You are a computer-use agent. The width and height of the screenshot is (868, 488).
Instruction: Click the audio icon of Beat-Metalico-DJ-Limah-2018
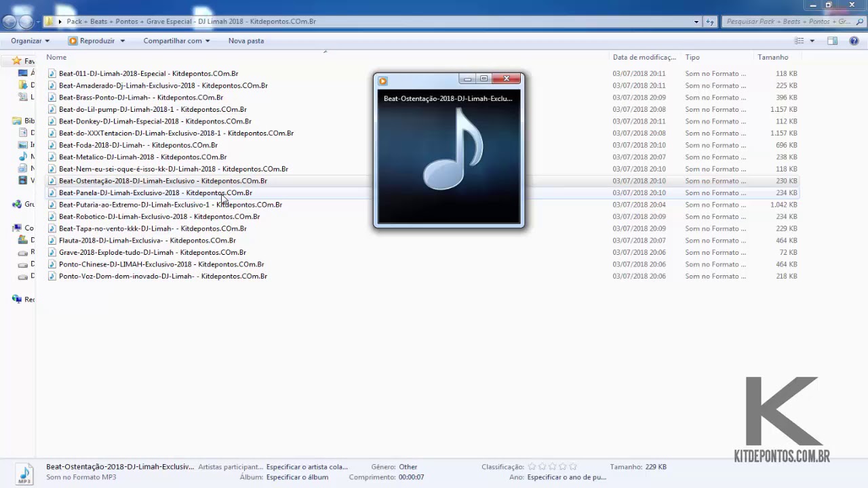coord(52,157)
